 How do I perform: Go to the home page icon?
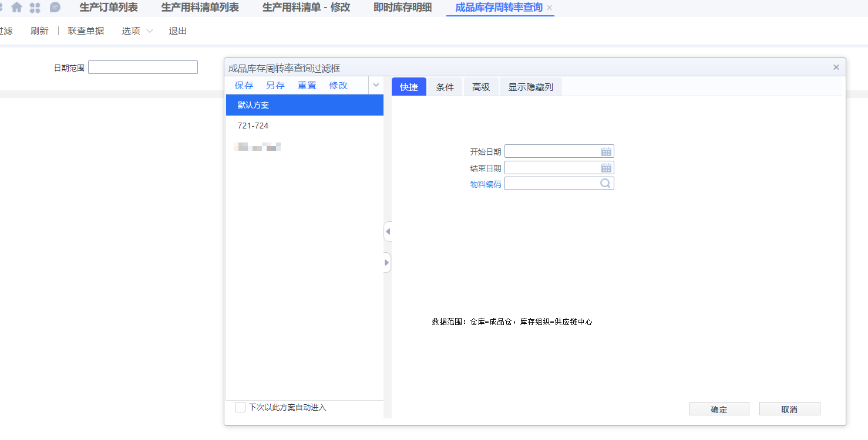(16, 8)
